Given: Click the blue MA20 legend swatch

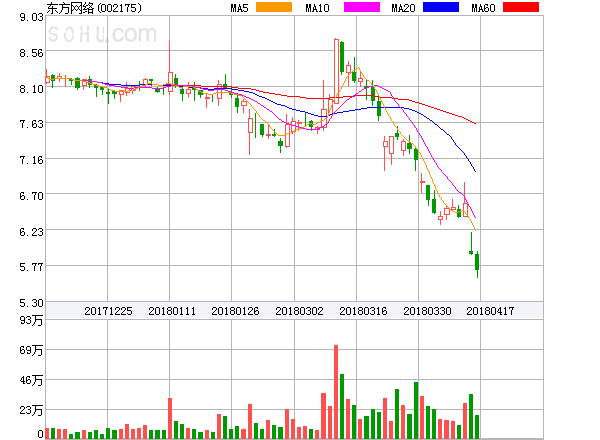Looking at the screenshot, I should 441,7.
